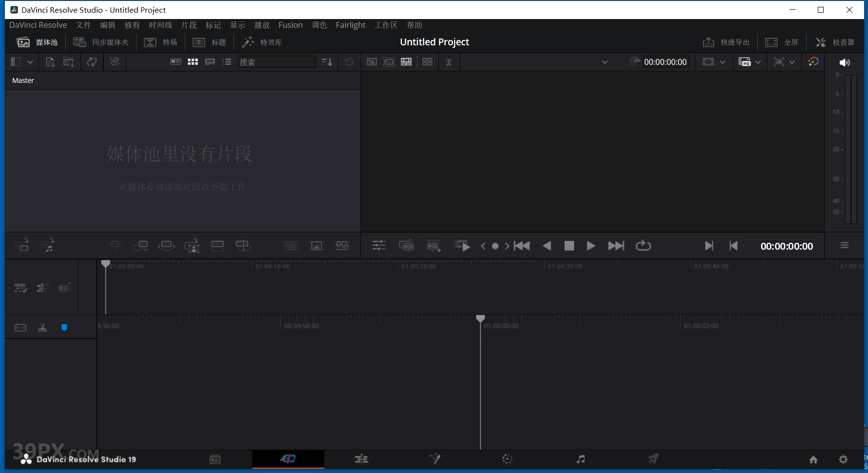Click the Place on Top icon
Screen dimensions: 868x473
click(217, 246)
